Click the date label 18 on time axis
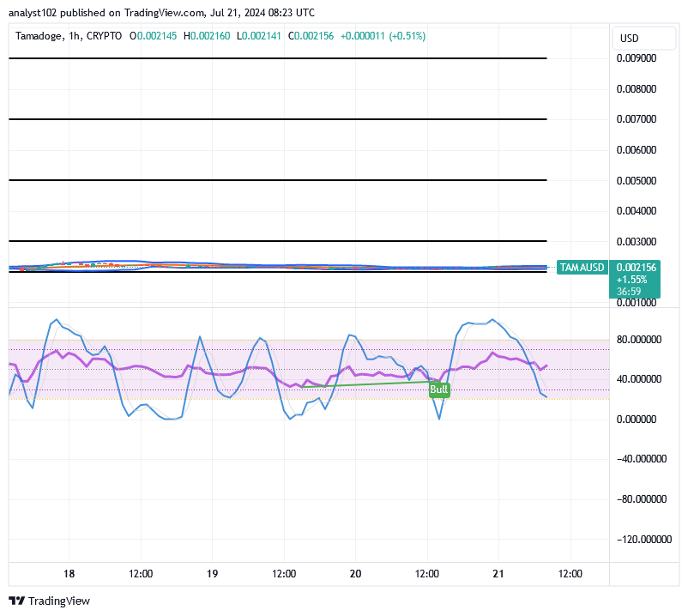Screen dimensions: 688x616 click(69, 574)
